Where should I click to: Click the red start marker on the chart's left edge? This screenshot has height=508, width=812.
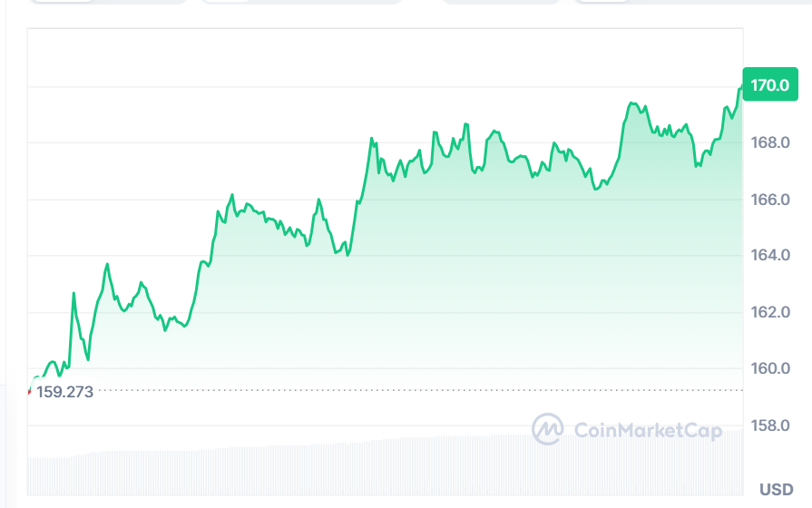pos(30,390)
